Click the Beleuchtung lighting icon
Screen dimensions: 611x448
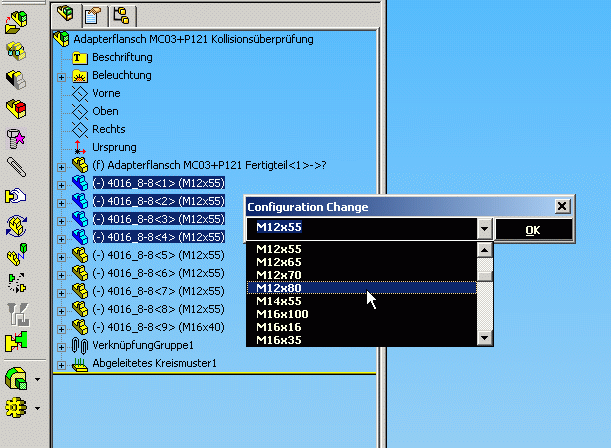(80, 76)
